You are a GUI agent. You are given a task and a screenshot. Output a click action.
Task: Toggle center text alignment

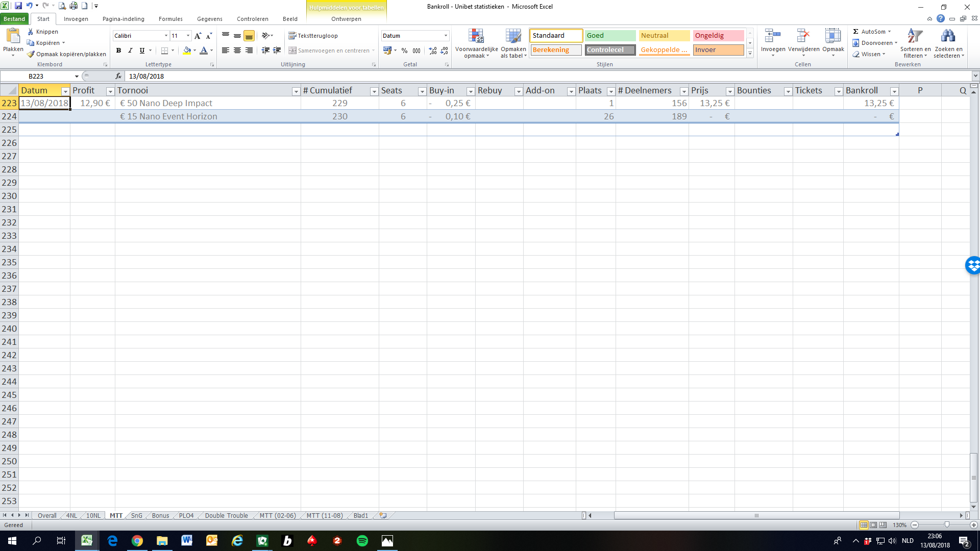(237, 51)
